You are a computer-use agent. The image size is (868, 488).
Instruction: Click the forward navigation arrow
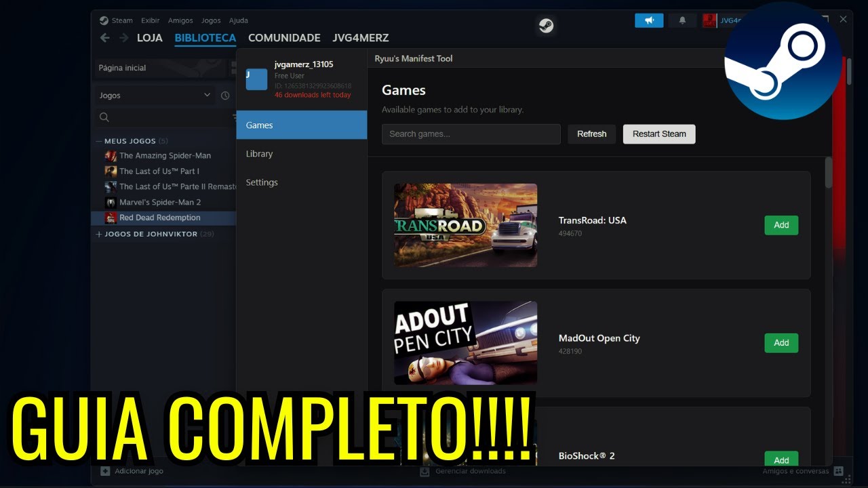pos(123,38)
